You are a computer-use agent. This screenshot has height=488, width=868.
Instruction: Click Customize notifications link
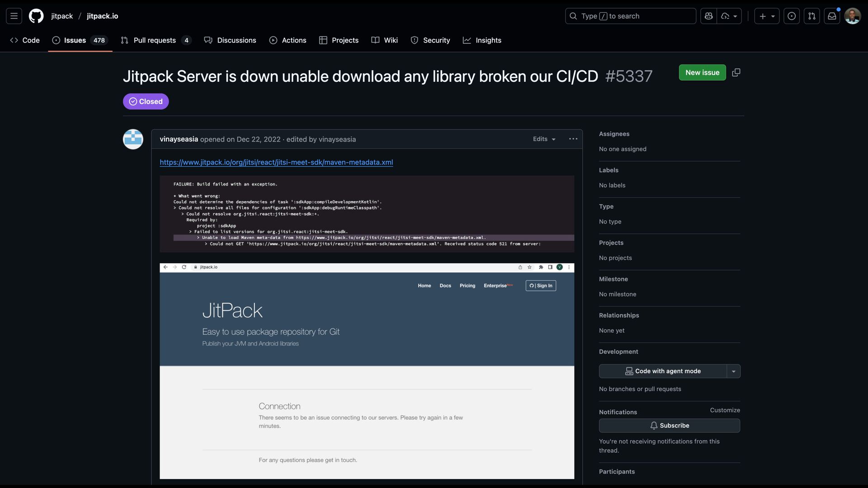click(x=725, y=410)
